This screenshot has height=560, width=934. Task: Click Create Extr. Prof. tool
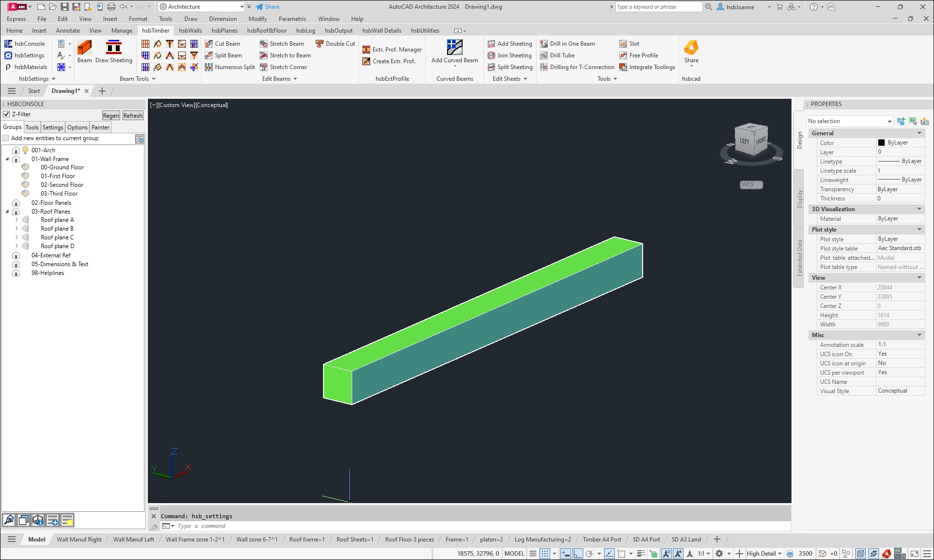click(389, 61)
